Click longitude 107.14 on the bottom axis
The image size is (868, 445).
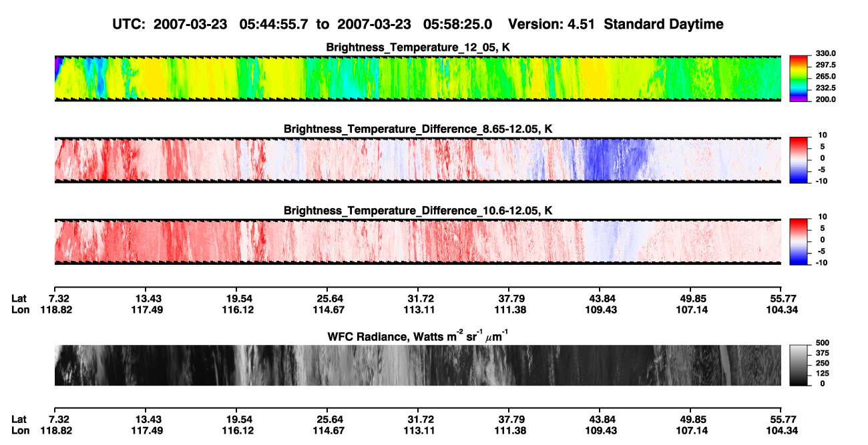tap(692, 431)
